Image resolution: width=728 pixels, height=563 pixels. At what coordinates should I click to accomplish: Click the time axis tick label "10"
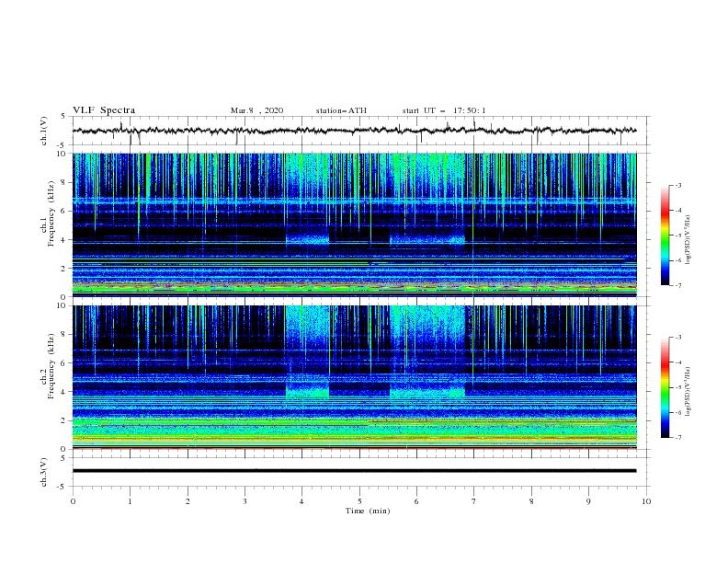[646, 501]
